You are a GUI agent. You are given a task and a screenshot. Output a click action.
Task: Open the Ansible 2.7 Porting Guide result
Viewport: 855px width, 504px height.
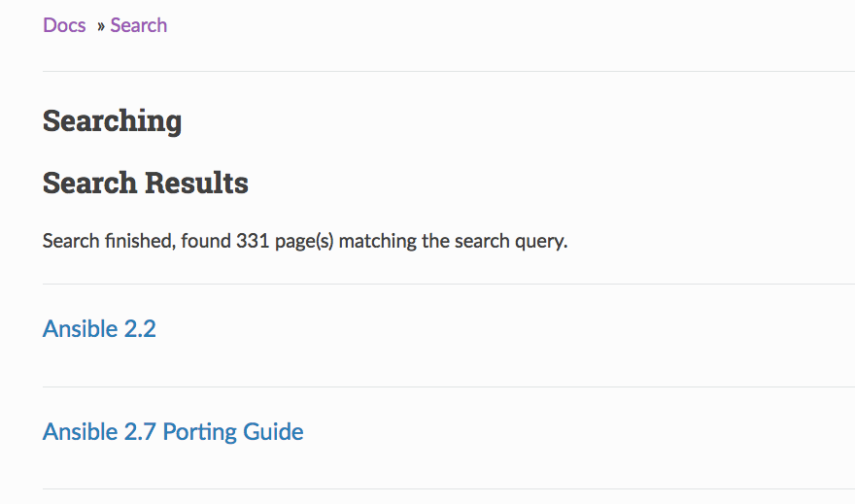[173, 431]
